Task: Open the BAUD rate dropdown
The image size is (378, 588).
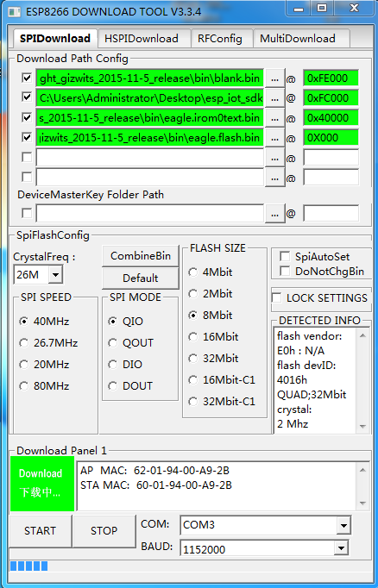Action: coord(341,548)
